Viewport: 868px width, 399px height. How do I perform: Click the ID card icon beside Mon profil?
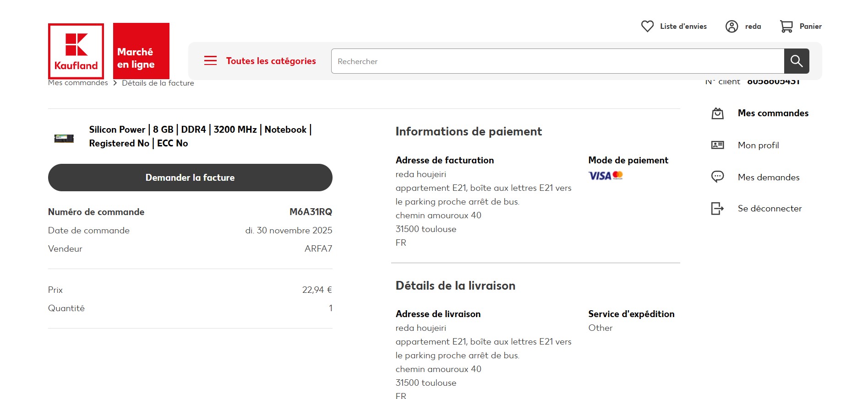coord(717,146)
